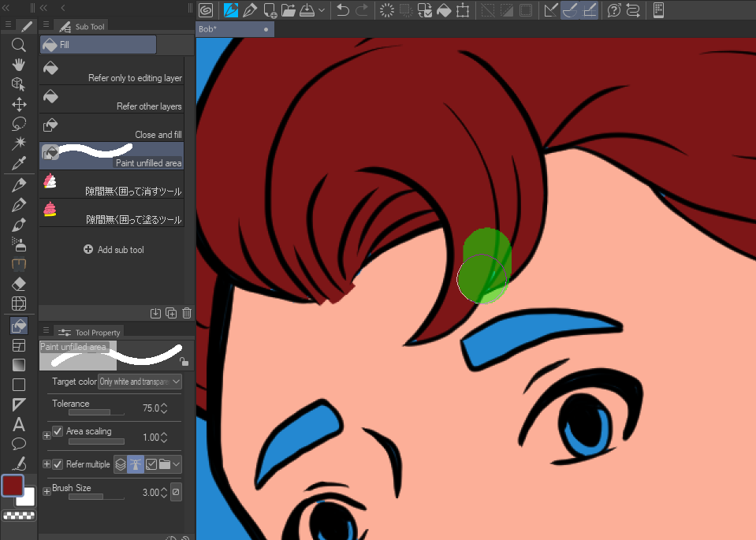Toggle the Layer in folder reference option
Screen dimensions: 756x540
pos(165,464)
